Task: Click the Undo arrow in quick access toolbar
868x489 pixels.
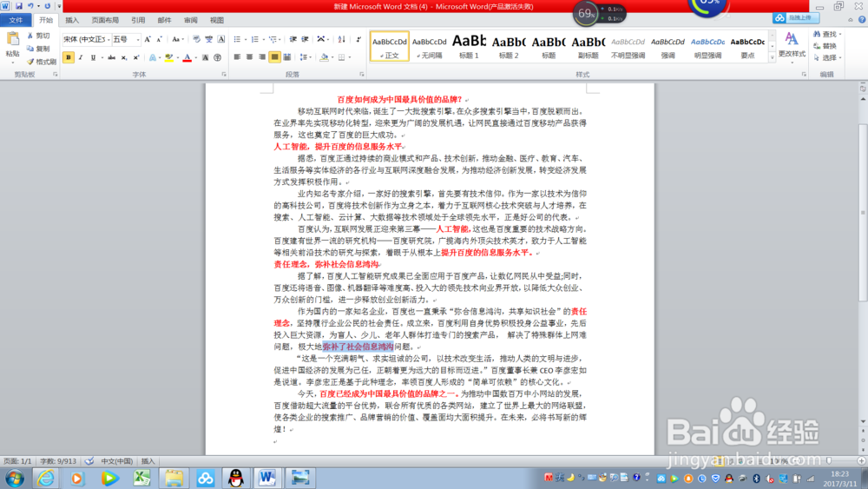Action: pyautogui.click(x=31, y=6)
